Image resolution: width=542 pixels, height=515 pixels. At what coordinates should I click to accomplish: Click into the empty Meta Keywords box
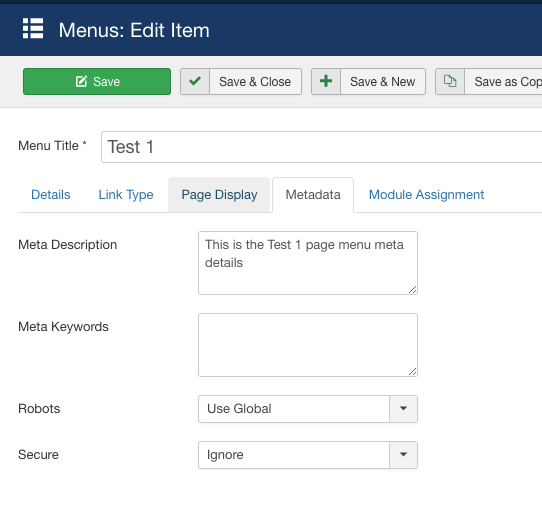(x=308, y=345)
